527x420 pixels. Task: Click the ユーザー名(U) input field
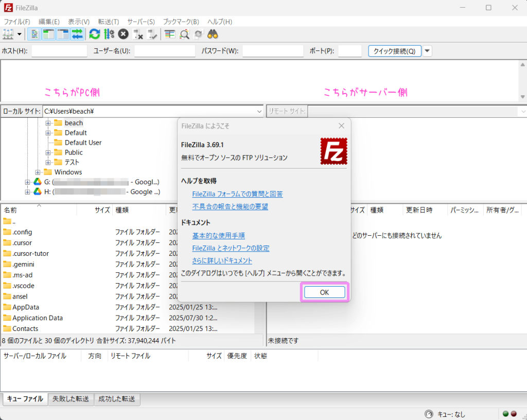165,51
